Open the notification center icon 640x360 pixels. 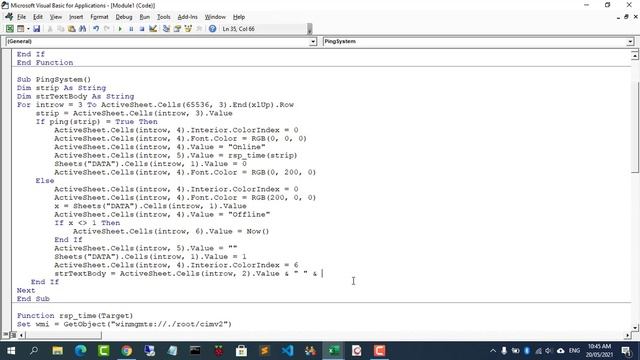coord(626,351)
